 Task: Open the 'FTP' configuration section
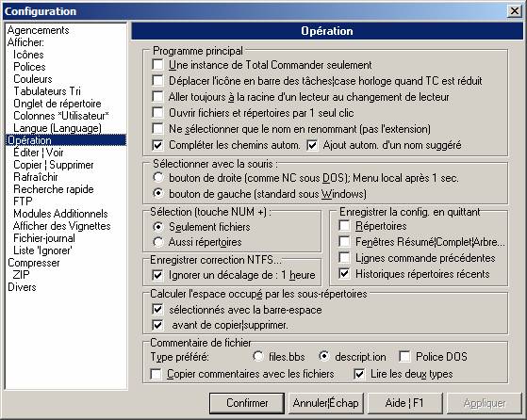click(23, 202)
